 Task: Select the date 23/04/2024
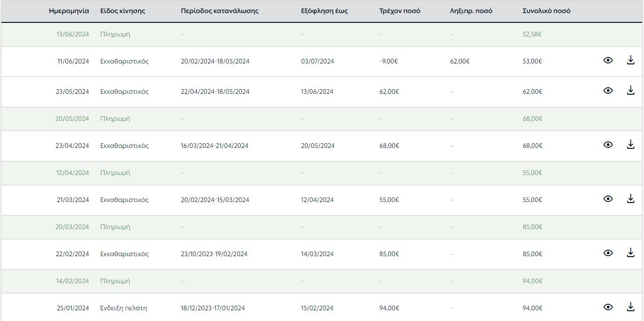(x=72, y=146)
